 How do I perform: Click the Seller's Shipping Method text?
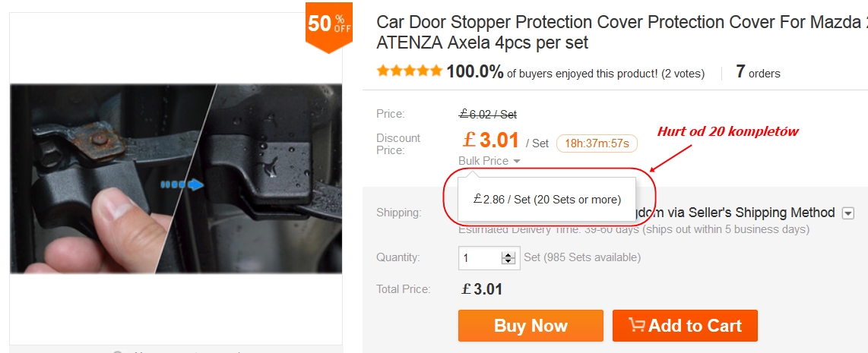[x=760, y=213]
